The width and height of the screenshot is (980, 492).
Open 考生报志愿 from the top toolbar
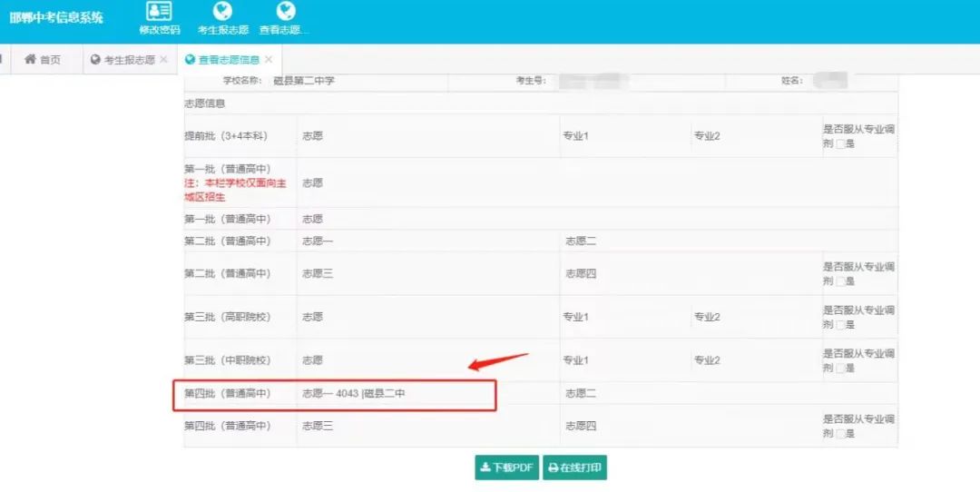(222, 19)
